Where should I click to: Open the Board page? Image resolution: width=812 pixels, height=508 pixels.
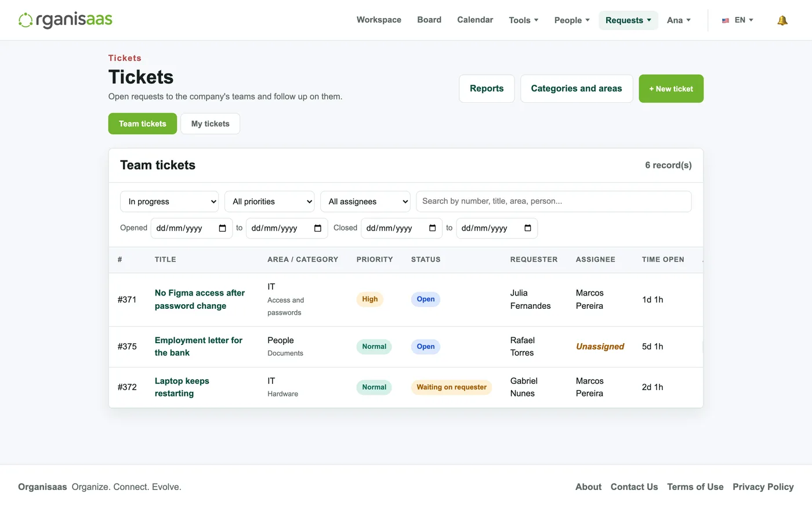click(x=429, y=20)
